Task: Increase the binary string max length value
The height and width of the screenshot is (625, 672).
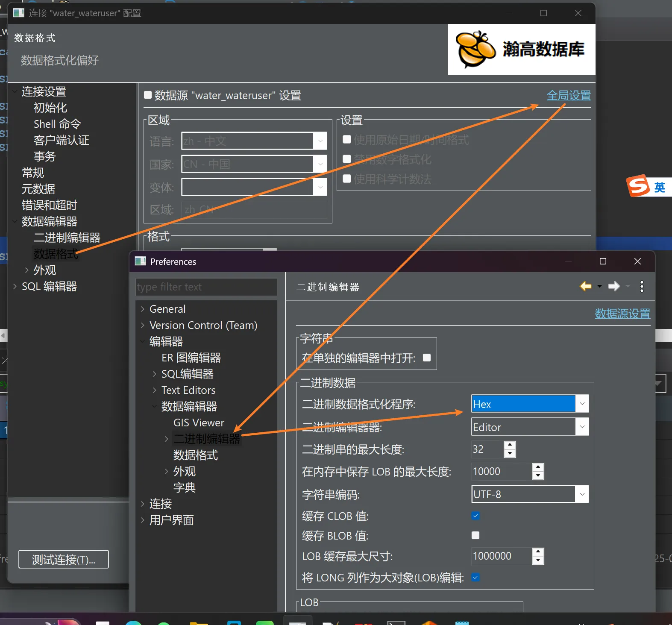Action: pos(510,445)
